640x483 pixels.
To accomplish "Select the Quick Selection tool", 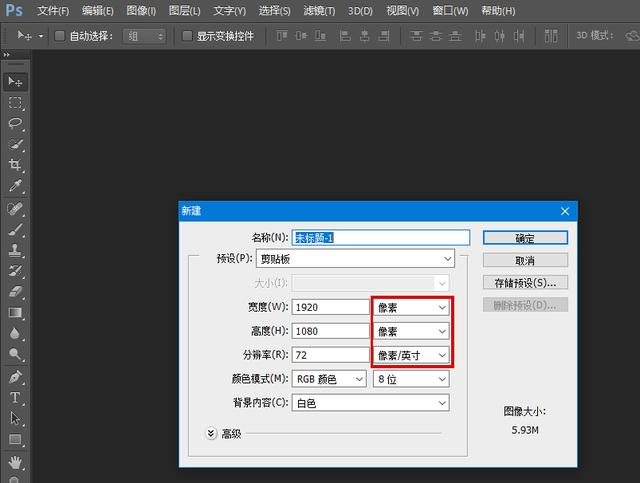I will tap(15, 144).
